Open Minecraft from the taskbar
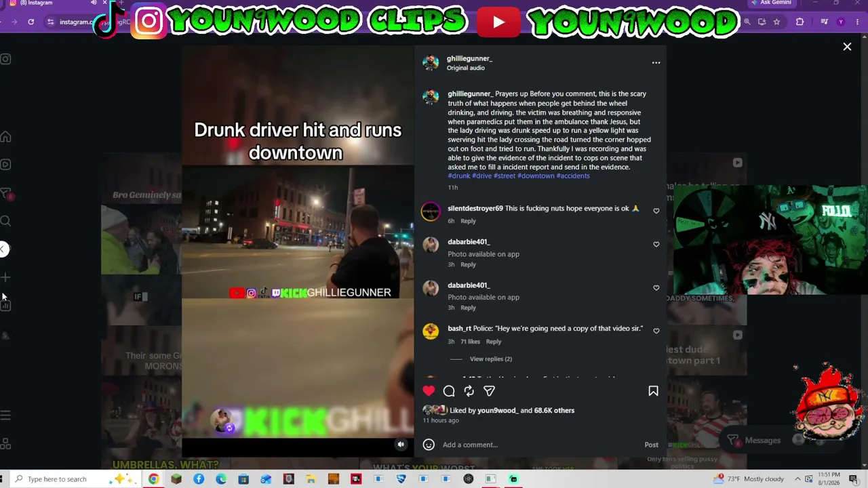The image size is (868, 488). 176,479
